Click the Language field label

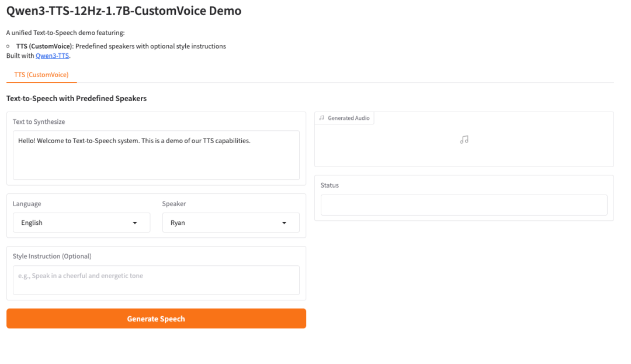pyautogui.click(x=27, y=203)
